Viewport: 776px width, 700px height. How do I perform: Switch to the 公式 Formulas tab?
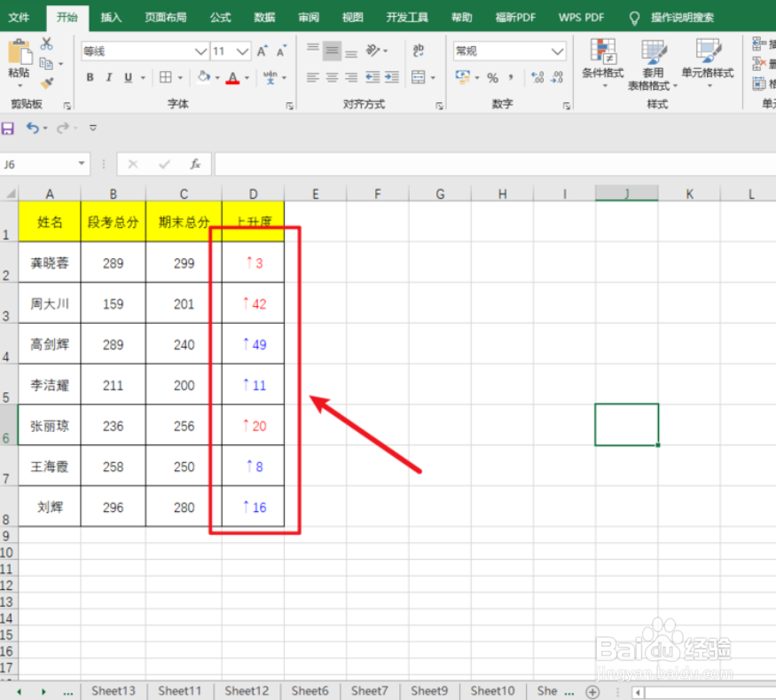(x=220, y=18)
